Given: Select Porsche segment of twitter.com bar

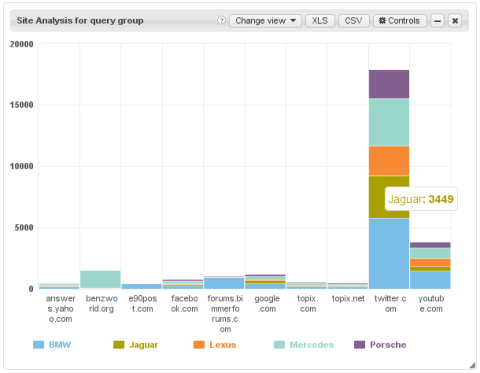Looking at the screenshot, I should 389,84.
